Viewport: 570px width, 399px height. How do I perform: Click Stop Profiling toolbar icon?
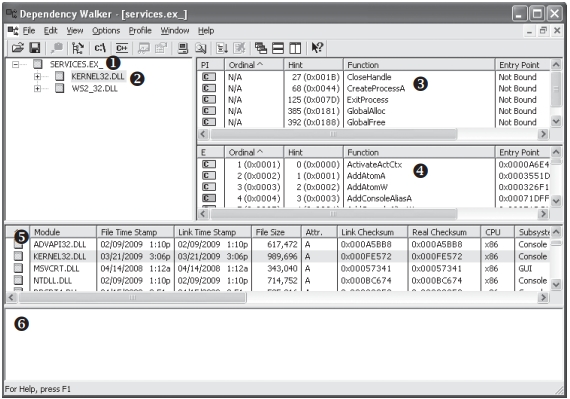(239, 48)
